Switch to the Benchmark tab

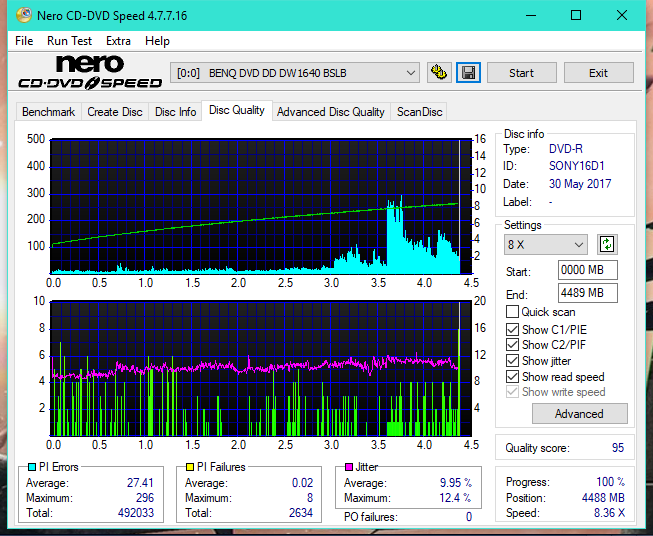pos(49,112)
